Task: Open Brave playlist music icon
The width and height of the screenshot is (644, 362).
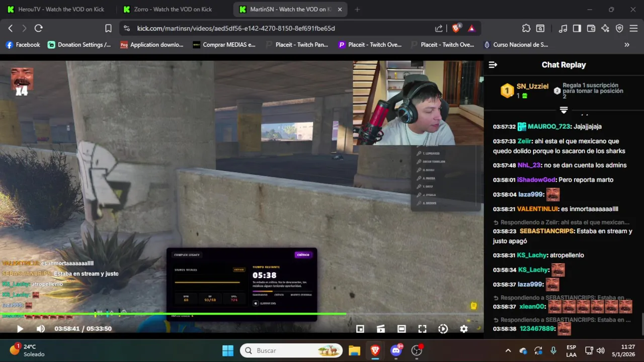Action: pyautogui.click(x=563, y=28)
